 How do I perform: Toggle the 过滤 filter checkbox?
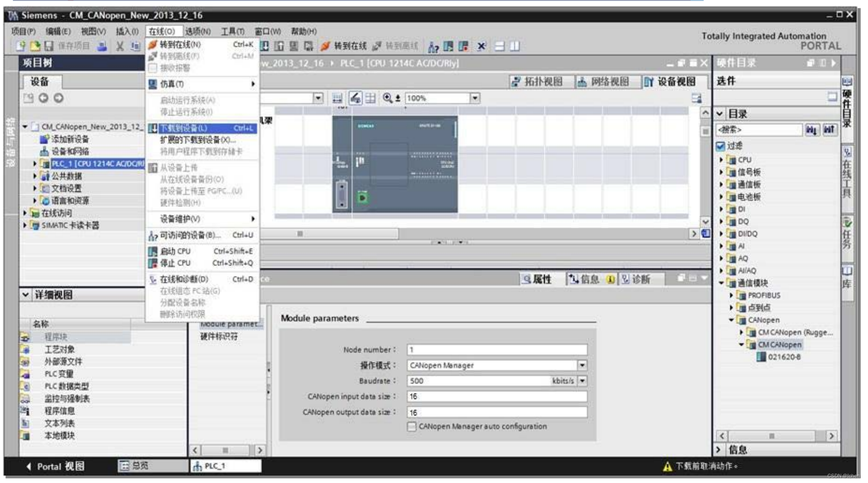tap(720, 146)
